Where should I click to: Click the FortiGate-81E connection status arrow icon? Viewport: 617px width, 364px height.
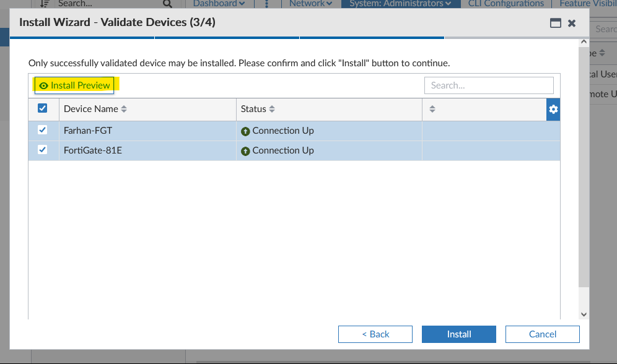point(245,151)
